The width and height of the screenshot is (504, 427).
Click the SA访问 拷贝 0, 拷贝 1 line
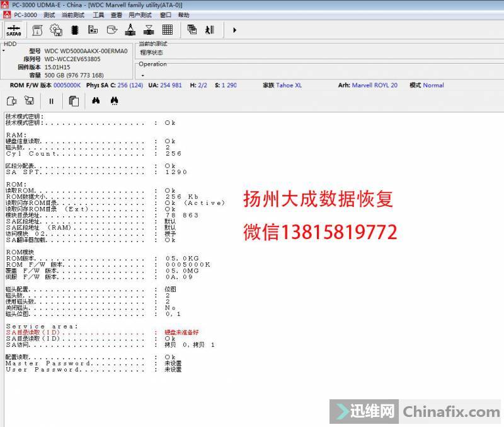[110, 345]
